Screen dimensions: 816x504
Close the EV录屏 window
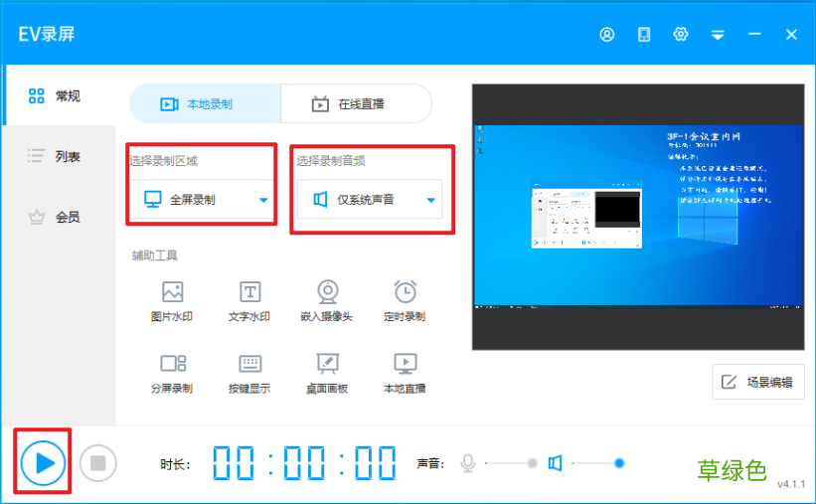tap(791, 35)
